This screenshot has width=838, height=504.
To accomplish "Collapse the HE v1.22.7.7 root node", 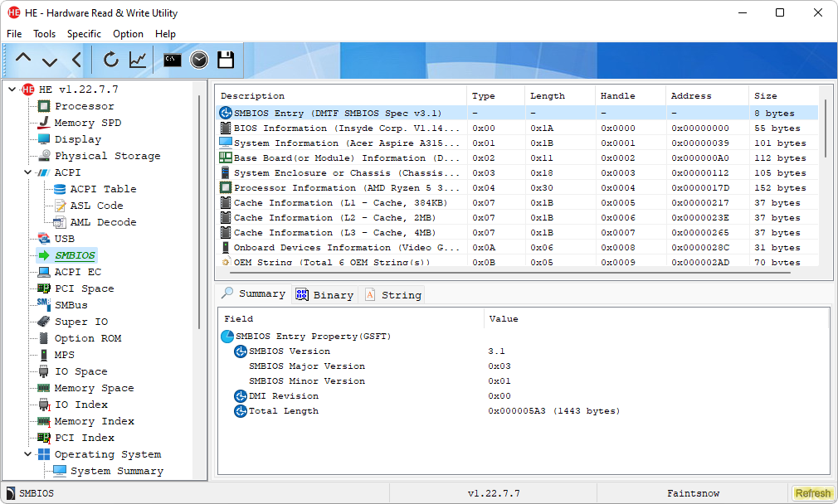I will click(12, 90).
